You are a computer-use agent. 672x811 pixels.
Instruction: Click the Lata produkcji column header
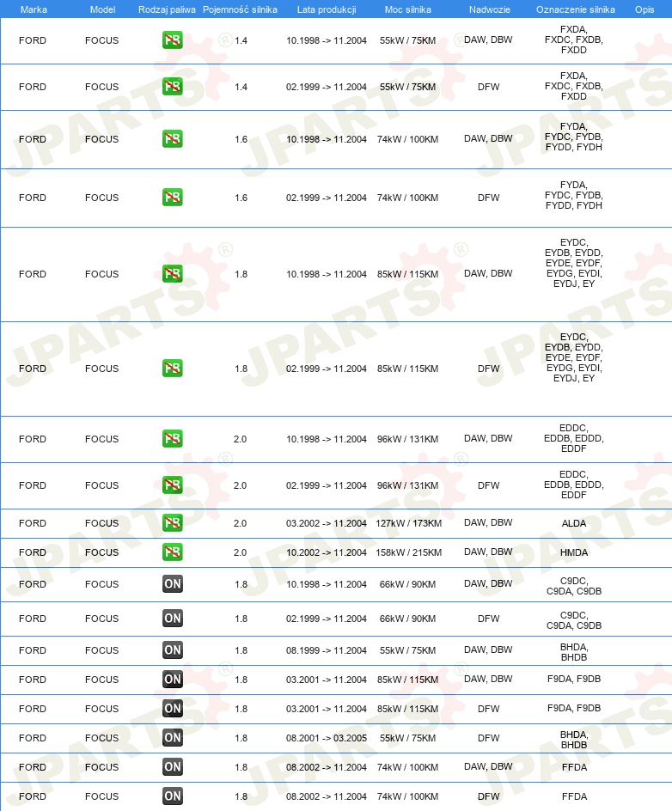tap(327, 9)
